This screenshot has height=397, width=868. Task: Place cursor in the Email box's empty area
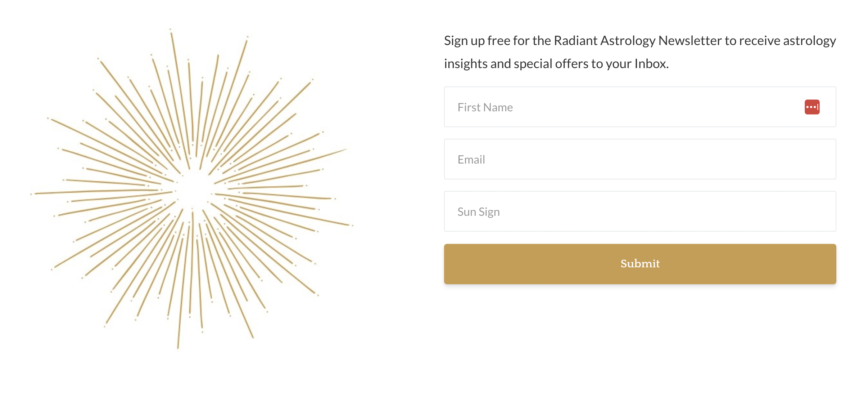(x=684, y=159)
